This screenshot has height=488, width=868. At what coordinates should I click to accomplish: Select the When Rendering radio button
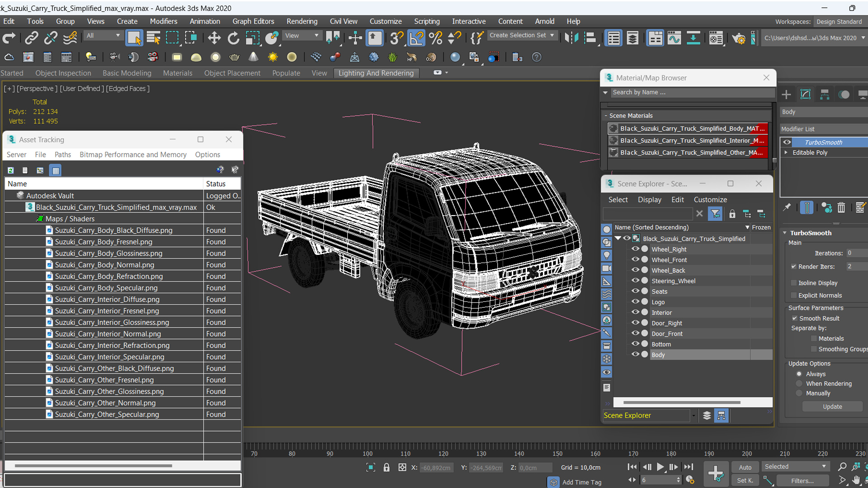[x=799, y=384]
